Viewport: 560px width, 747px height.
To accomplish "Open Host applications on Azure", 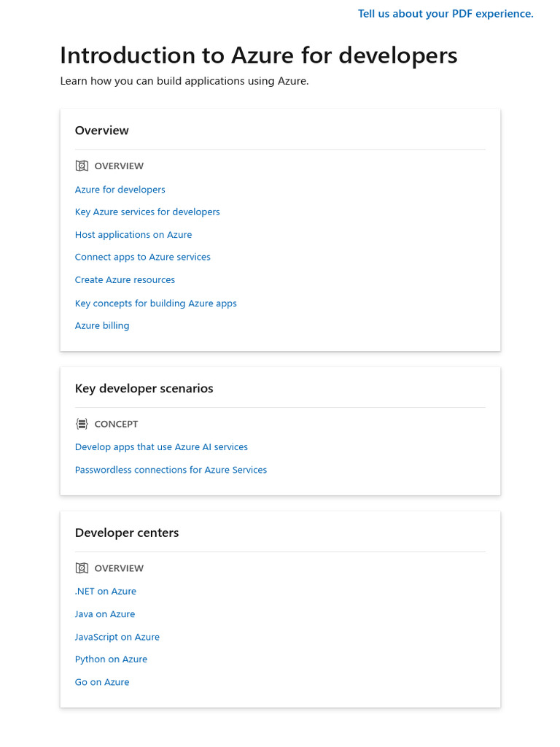I will click(133, 235).
